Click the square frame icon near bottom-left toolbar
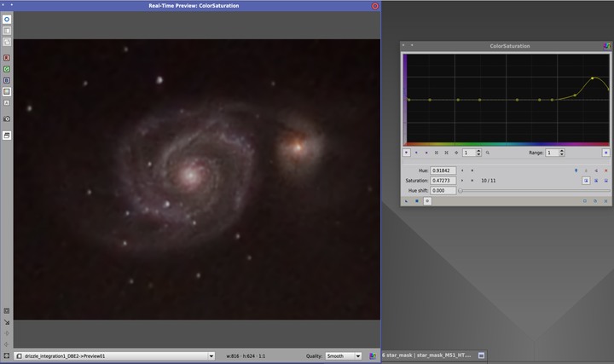Screen dimensions: 614x364 (7, 311)
